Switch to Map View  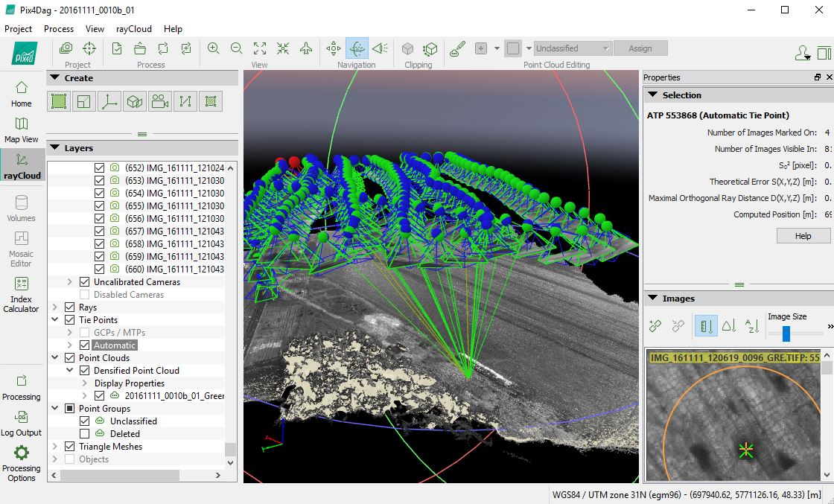pos(22,130)
